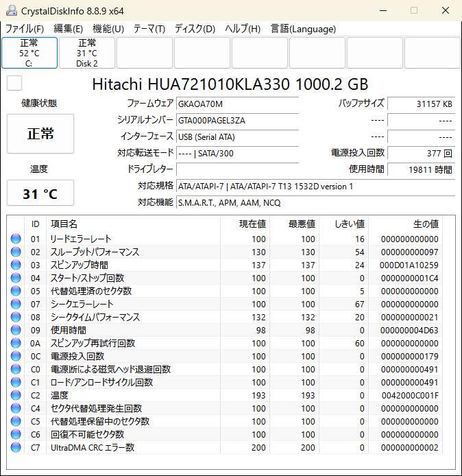This screenshot has height=476, width=462.
Task: Open the 言語(Language) menu
Action: (x=303, y=29)
